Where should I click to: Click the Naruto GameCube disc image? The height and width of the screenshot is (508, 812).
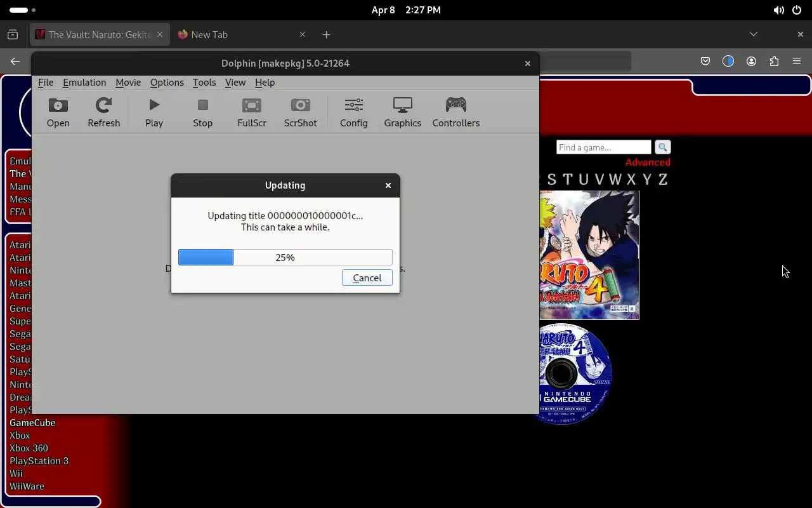tap(575, 374)
